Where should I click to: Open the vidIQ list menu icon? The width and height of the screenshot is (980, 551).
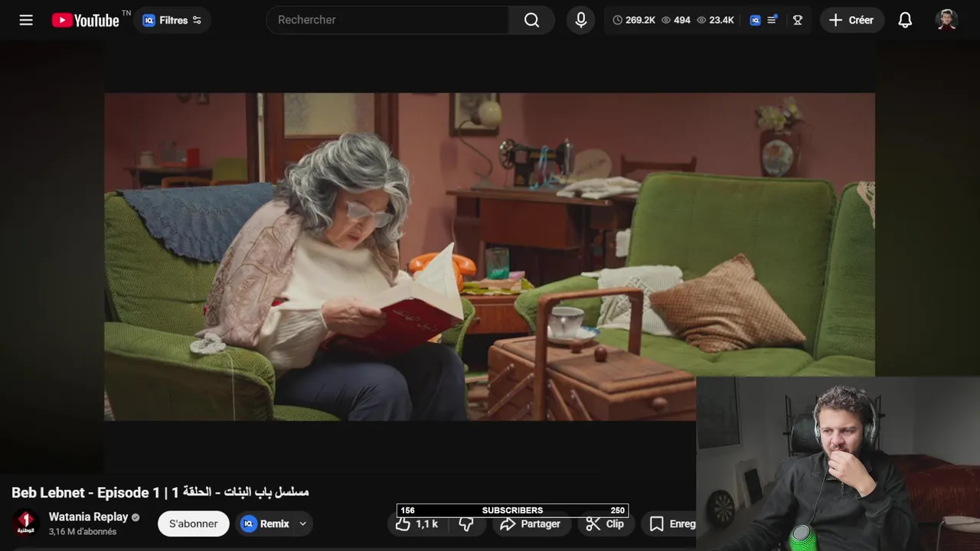click(773, 20)
